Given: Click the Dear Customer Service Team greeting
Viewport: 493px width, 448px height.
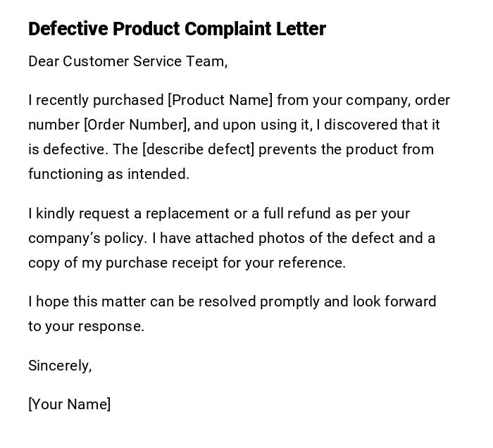Looking at the screenshot, I should coord(127,61).
